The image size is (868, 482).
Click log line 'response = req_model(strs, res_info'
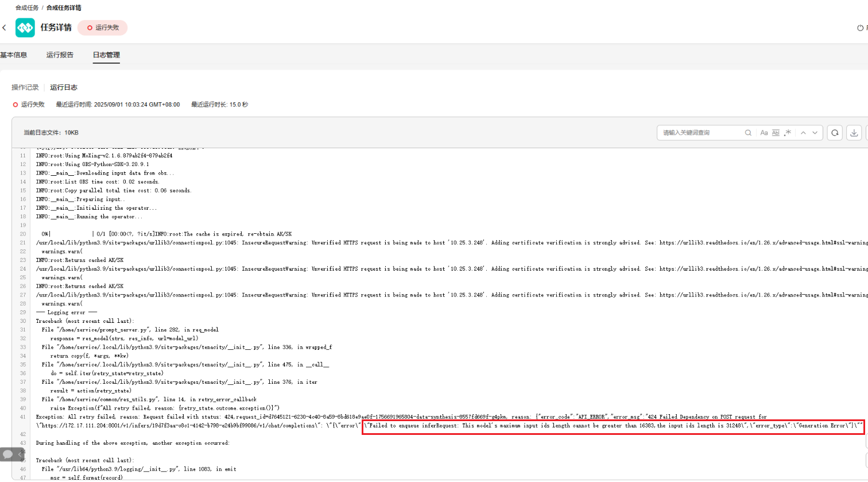pyautogui.click(x=124, y=338)
